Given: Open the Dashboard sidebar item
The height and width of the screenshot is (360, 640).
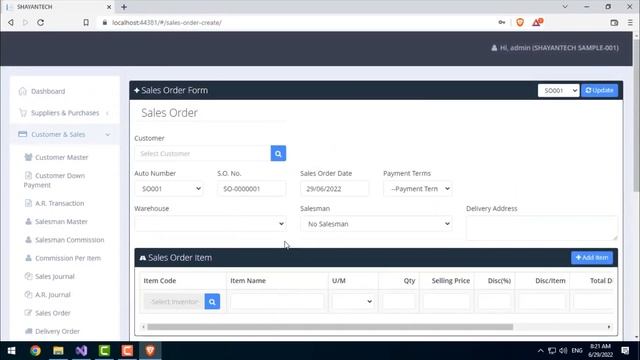Looking at the screenshot, I should coord(48,91).
